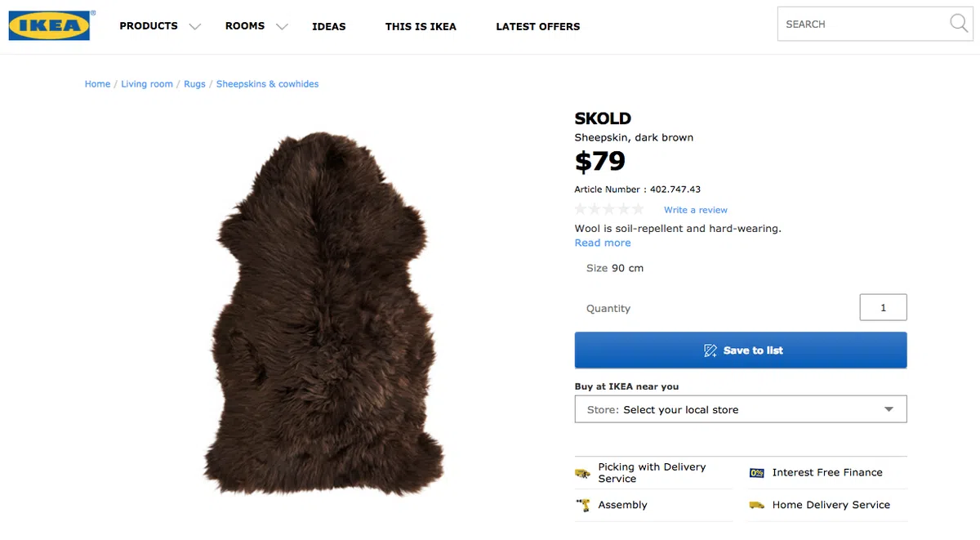Click the Interest Free Finance icon
Screen dimensions: 980x540
tap(757, 473)
